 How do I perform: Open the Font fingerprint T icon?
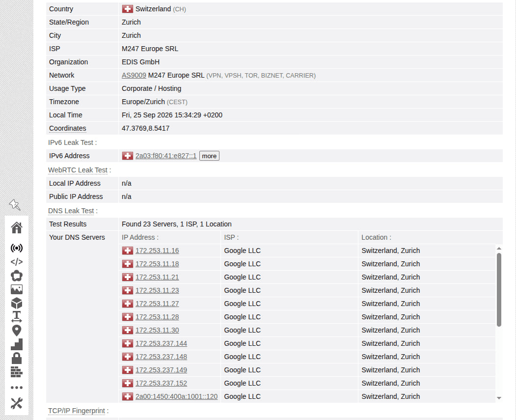click(17, 317)
